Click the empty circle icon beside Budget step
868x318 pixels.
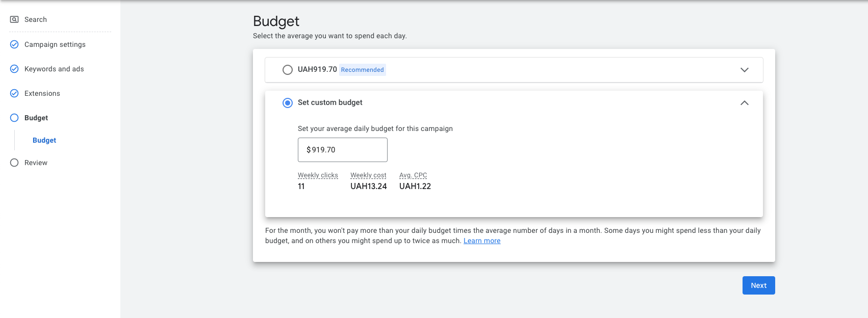click(14, 118)
